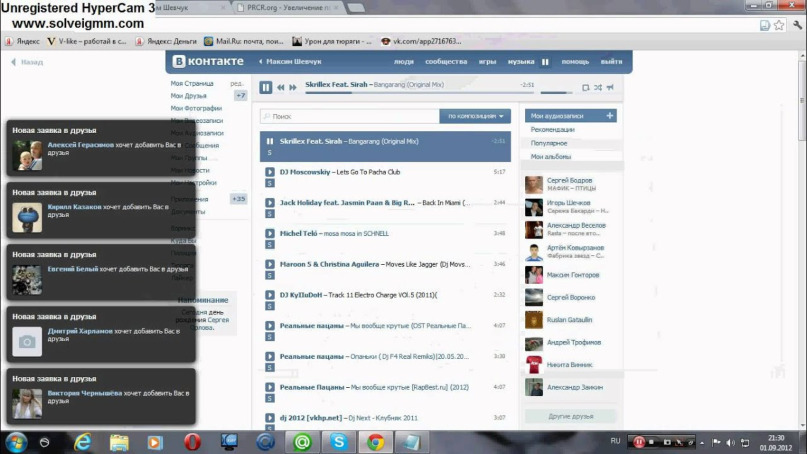This screenshot has height=454, width=807.
Task: Open the 'люди' header menu
Action: [x=404, y=61]
